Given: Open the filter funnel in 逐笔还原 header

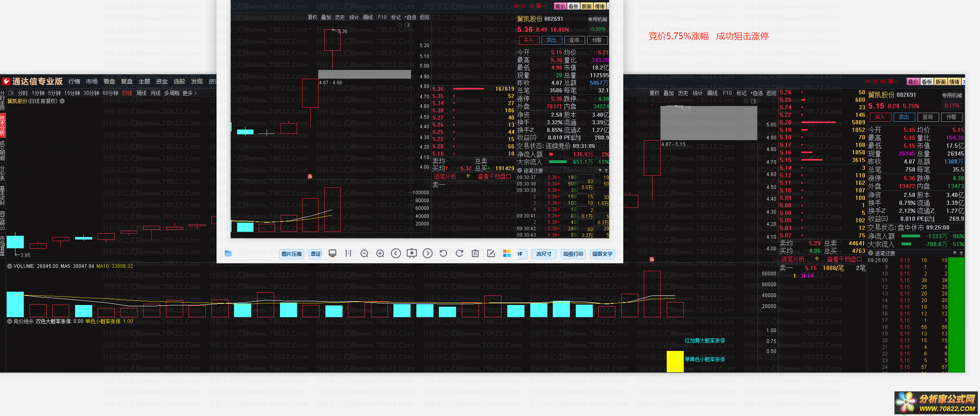Looking at the screenshot, I should point(955,253).
